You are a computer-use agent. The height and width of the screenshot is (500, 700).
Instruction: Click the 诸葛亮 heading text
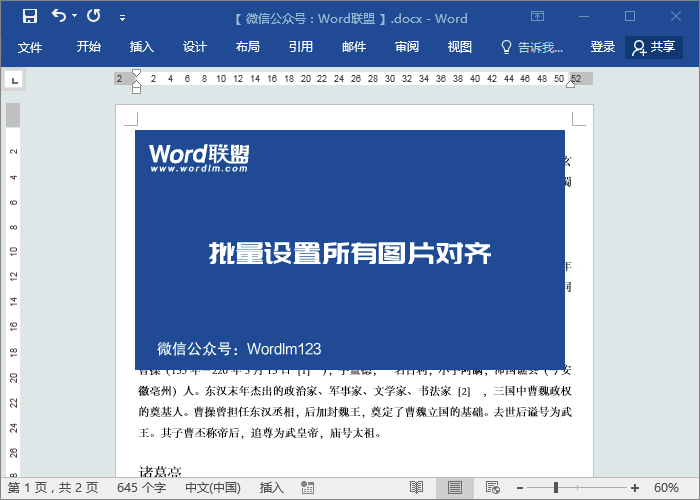pos(160,471)
